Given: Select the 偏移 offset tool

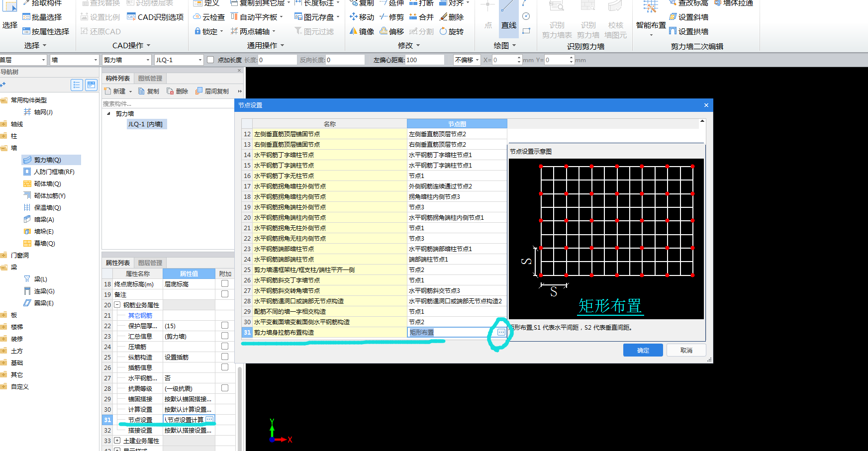Looking at the screenshot, I should coord(391,31).
